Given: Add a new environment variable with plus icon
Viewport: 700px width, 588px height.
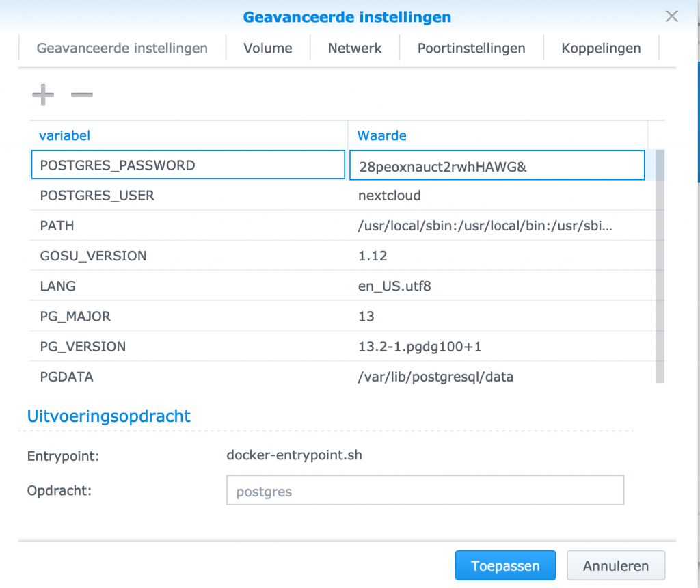Looking at the screenshot, I should [x=43, y=94].
